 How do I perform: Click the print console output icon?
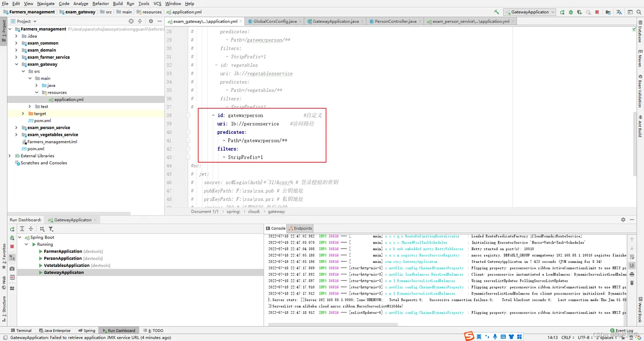point(632,274)
